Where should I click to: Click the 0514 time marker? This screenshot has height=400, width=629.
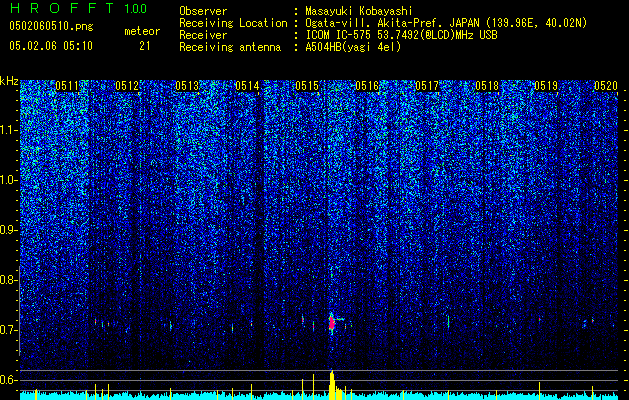[247, 86]
